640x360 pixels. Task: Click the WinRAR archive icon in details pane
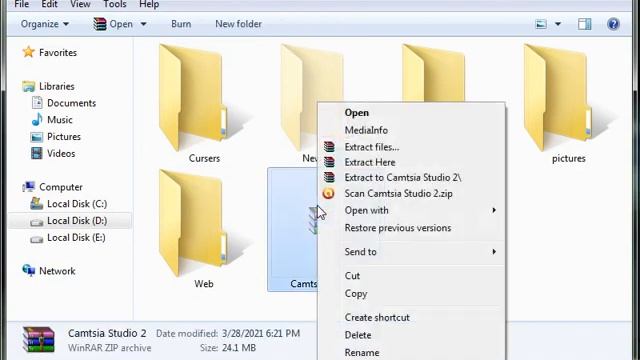(x=38, y=340)
